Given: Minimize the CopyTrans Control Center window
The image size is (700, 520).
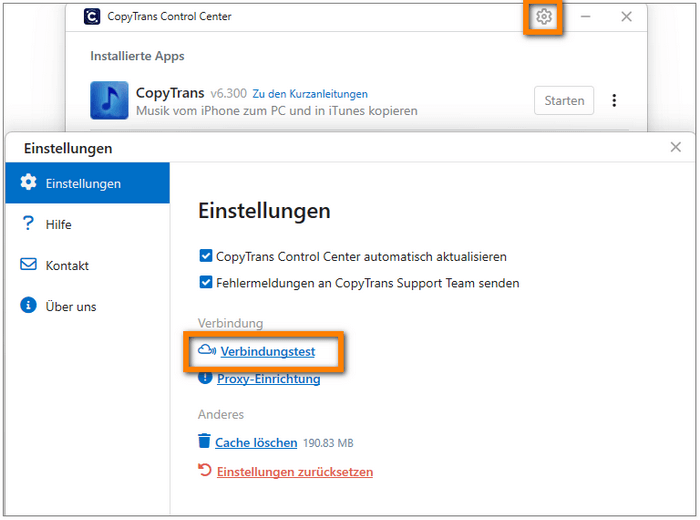Looking at the screenshot, I should coord(585,17).
